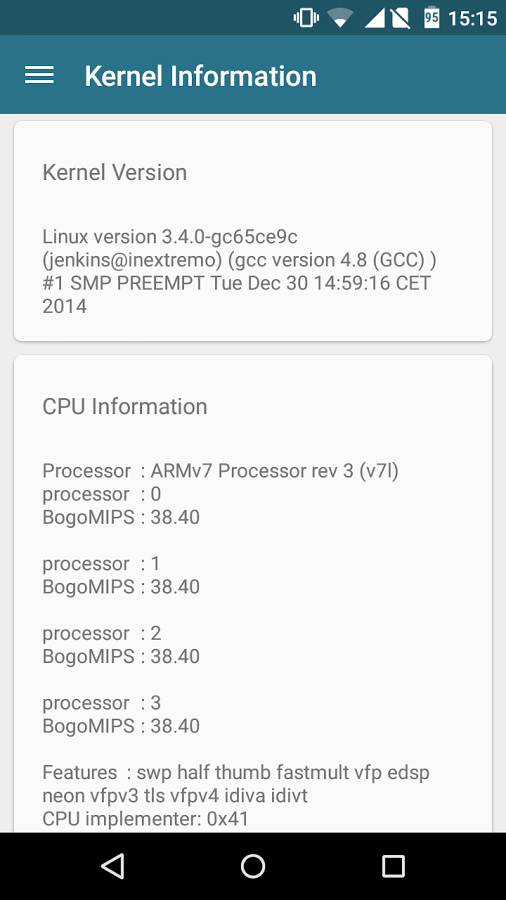Tap the vibrate mode status icon
Image resolution: width=506 pixels, height=900 pixels.
306,18
